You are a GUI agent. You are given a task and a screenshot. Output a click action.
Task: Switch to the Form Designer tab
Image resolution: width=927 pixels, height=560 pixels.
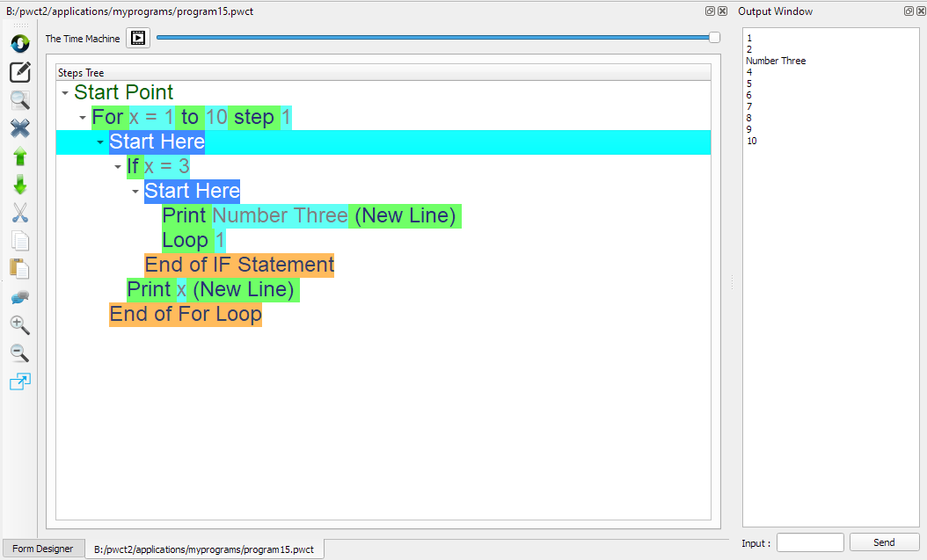[x=42, y=548]
